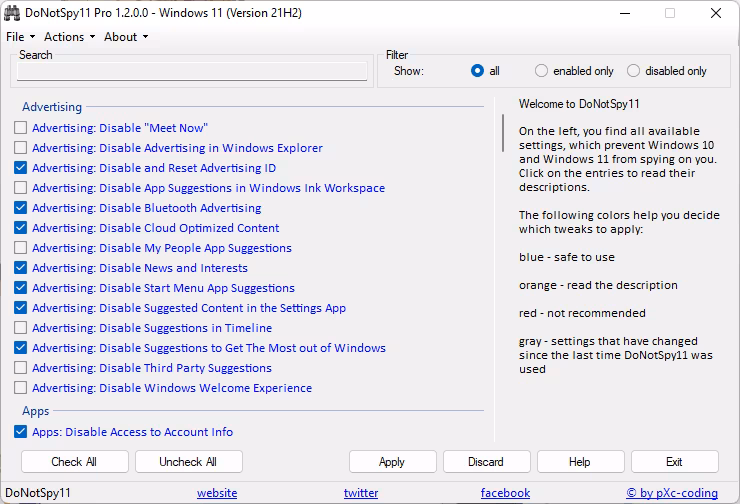Check Disable Windows Welcome Experience option
Viewport: 740px width, 504px height.
tap(21, 388)
